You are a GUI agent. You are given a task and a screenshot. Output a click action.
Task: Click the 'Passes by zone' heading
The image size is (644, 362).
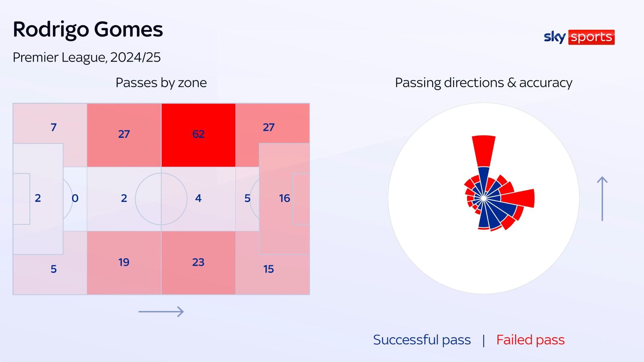161,82
